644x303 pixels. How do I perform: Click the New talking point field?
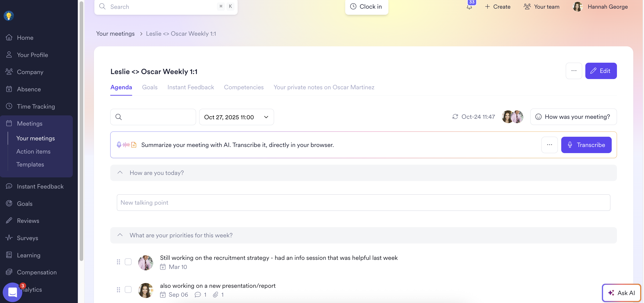(x=363, y=203)
